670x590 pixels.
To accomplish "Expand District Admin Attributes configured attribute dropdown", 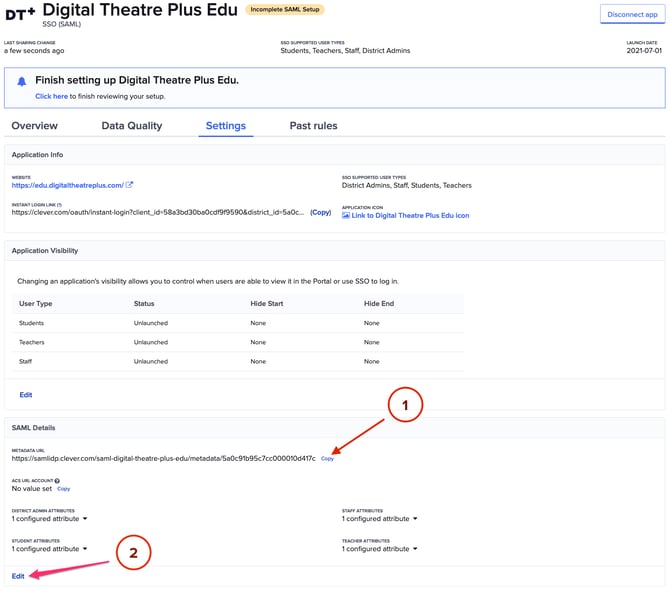I will pyautogui.click(x=49, y=519).
